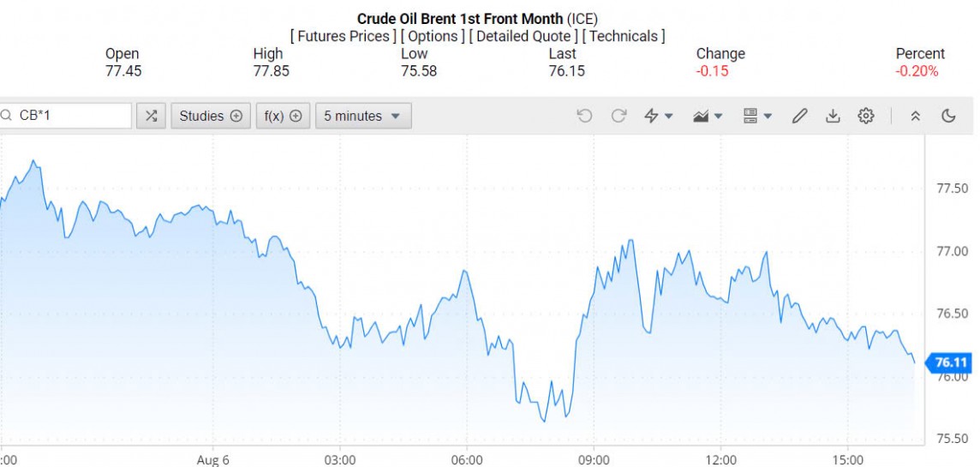Click the CB*1 symbol search field

point(73,116)
